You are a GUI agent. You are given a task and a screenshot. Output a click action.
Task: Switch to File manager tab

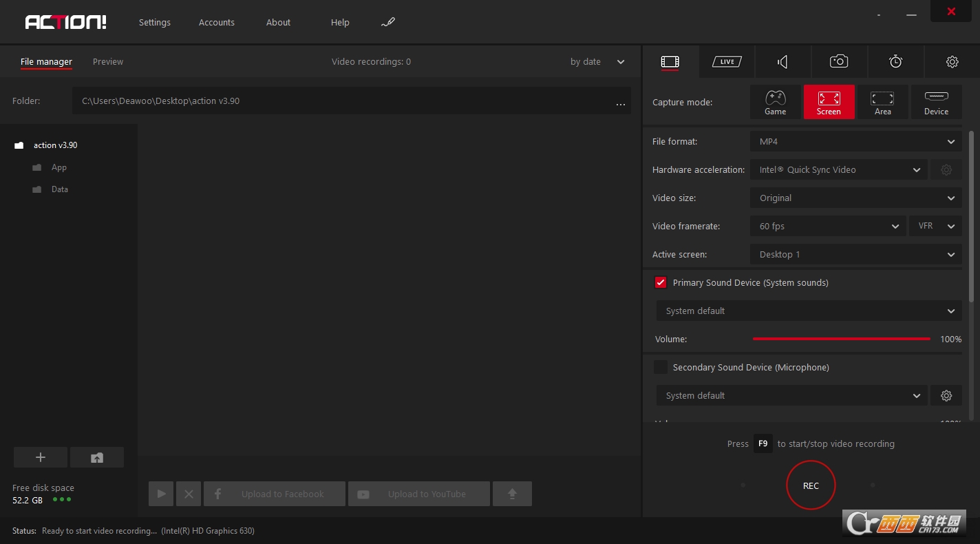(46, 61)
